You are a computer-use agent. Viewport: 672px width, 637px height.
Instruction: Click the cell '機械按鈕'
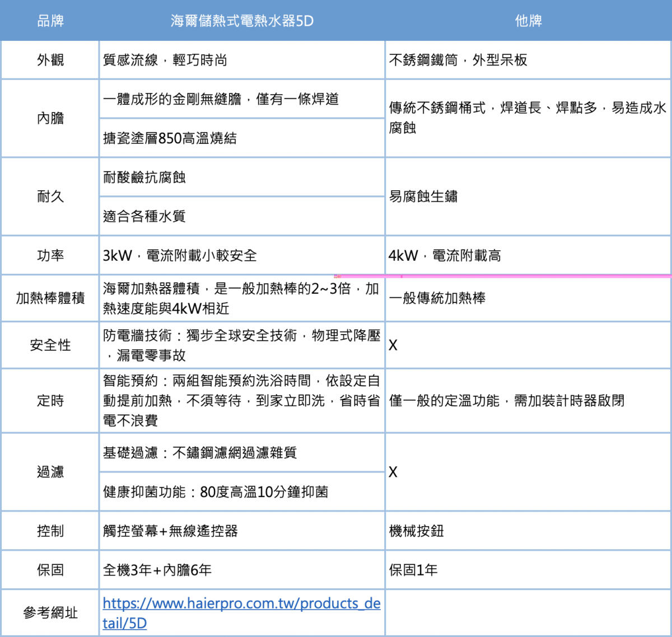point(528,531)
